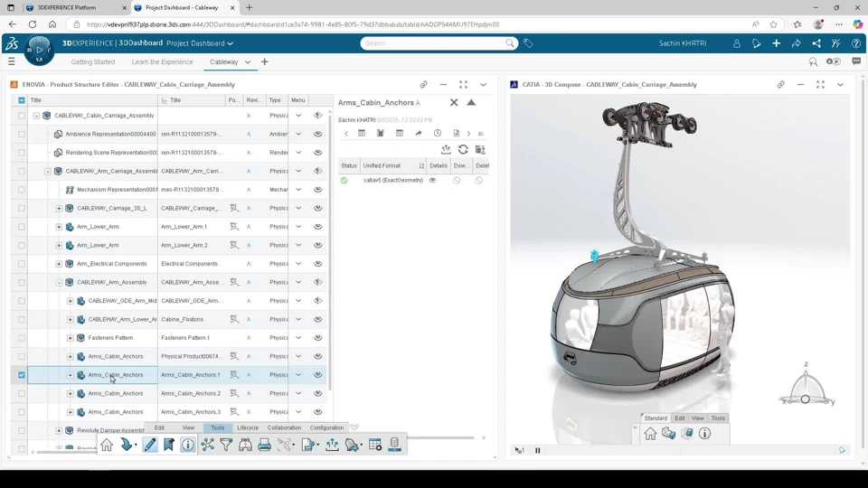Open the tag icon beside the search bar
Screen dimensions: 868x488
point(528,43)
